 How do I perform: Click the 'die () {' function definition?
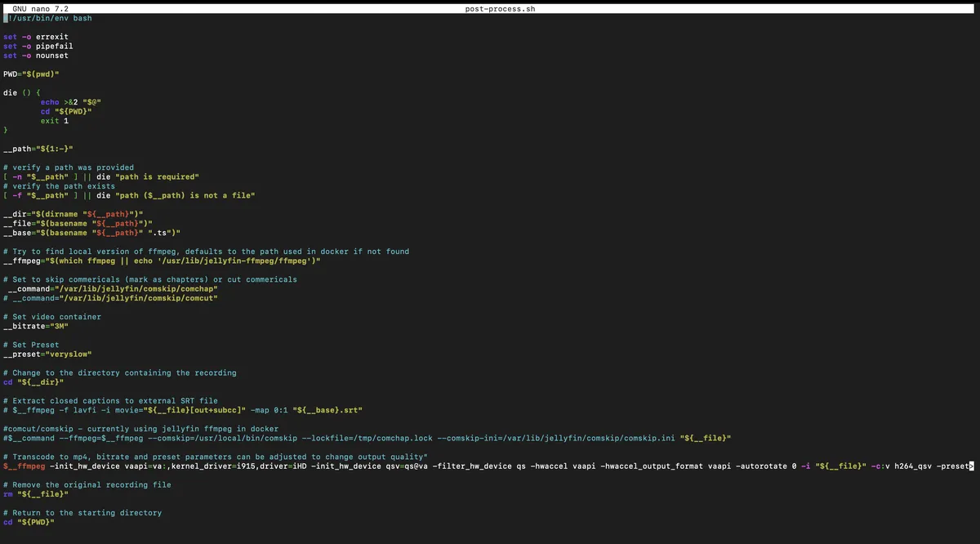(x=21, y=93)
